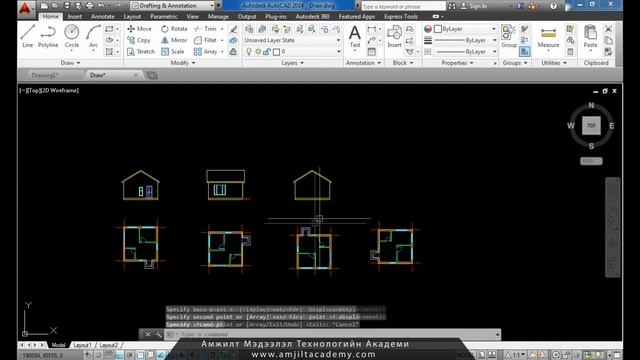
Task: Activate the Stretch command
Action: (141, 52)
